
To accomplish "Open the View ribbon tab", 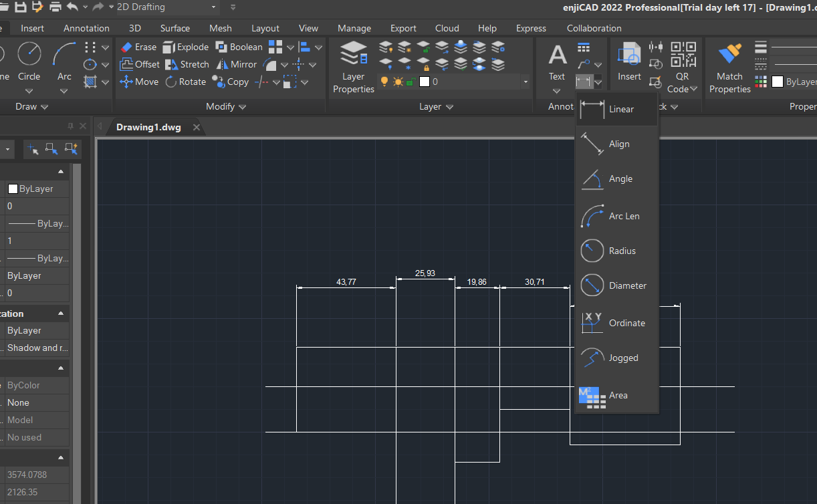I will 309,28.
